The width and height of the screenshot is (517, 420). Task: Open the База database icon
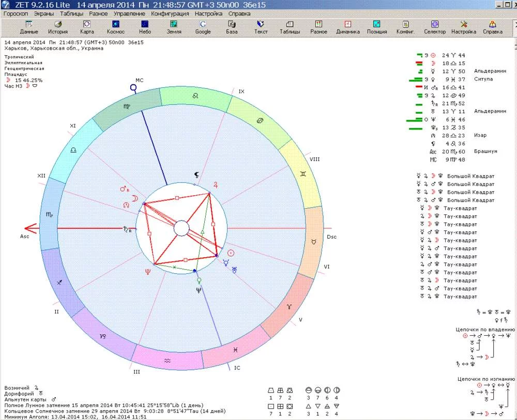tap(232, 27)
